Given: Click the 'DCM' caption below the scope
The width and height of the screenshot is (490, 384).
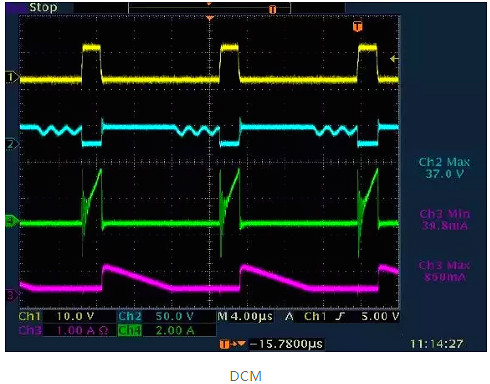Looking at the screenshot, I should coord(246,376).
